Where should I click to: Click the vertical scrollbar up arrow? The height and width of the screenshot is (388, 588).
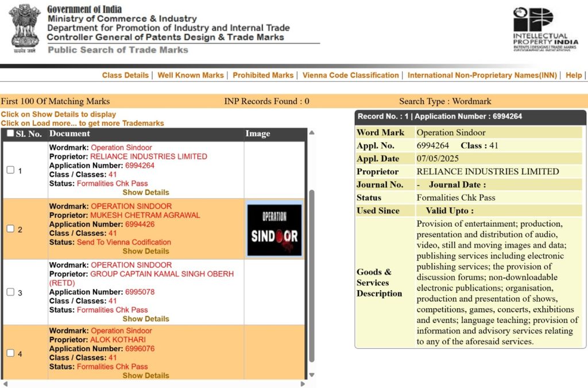tap(311, 132)
